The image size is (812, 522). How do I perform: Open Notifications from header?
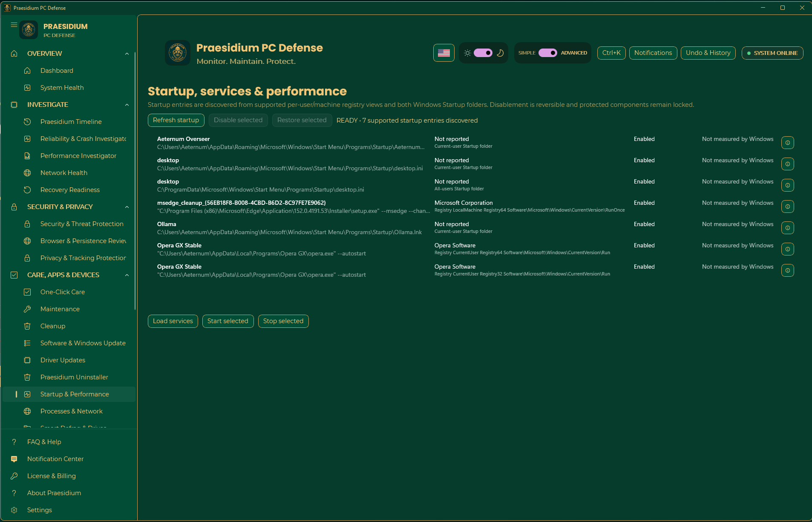653,53
